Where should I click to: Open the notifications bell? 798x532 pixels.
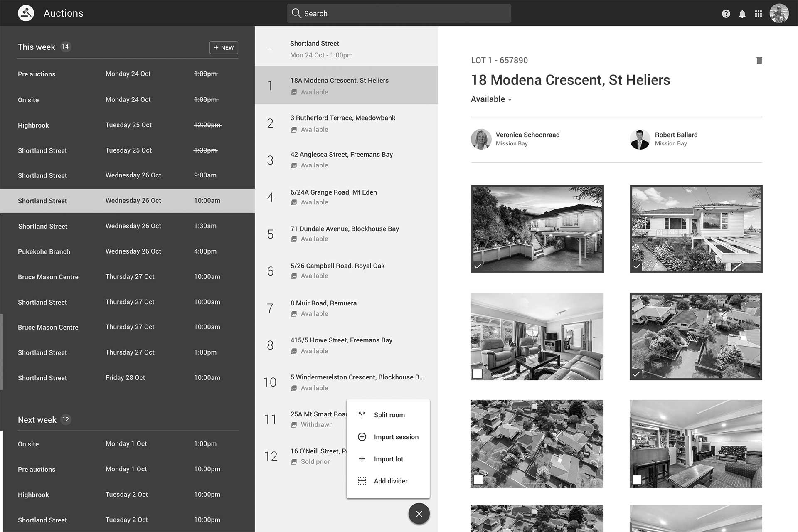click(742, 14)
